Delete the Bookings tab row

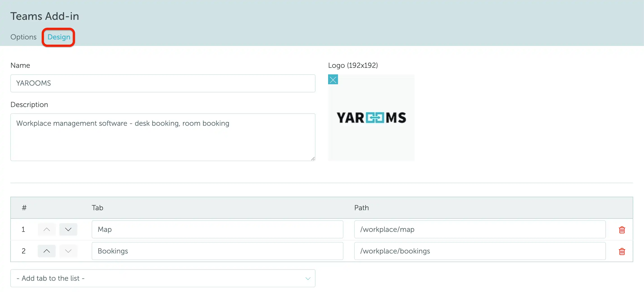[622, 251]
